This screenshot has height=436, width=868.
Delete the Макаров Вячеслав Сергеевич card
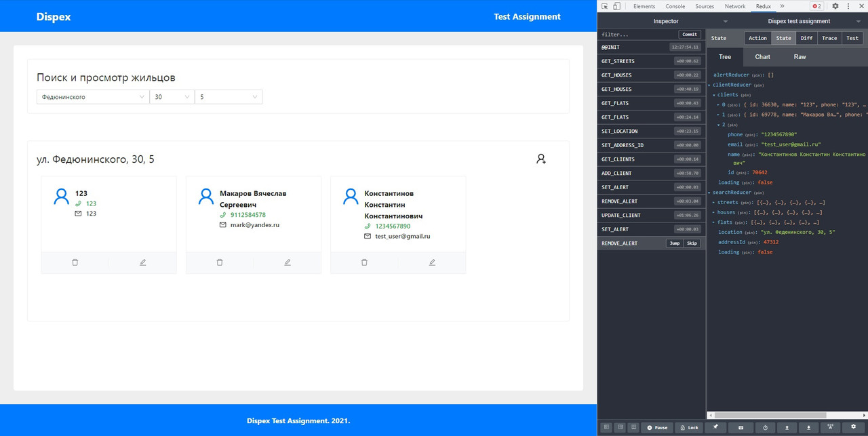pos(220,262)
